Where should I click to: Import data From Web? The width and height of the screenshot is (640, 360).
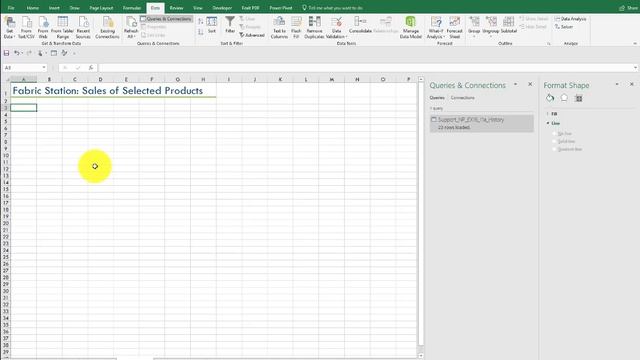click(43, 28)
